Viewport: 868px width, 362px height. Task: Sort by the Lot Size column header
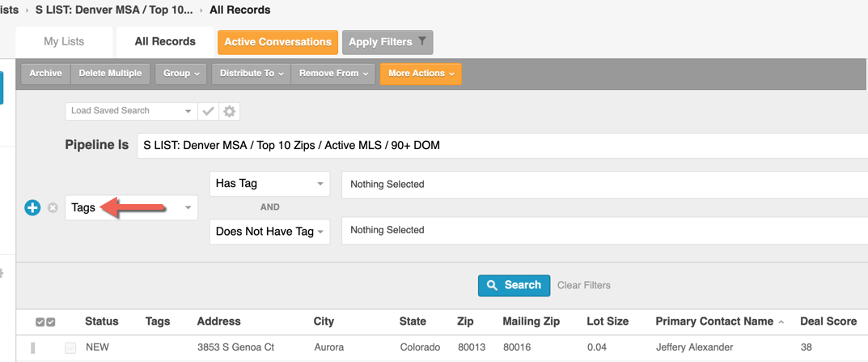click(608, 322)
